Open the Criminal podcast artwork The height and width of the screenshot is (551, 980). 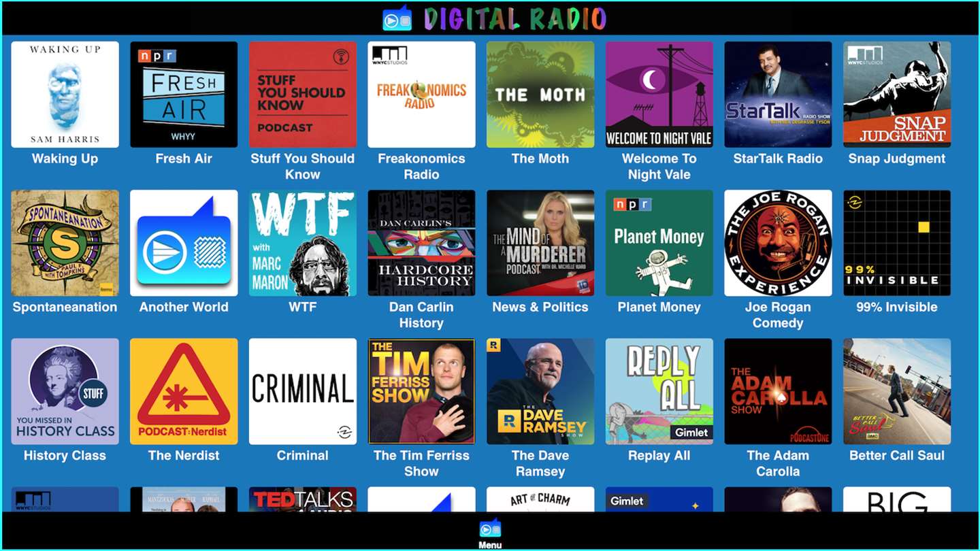[302, 391]
